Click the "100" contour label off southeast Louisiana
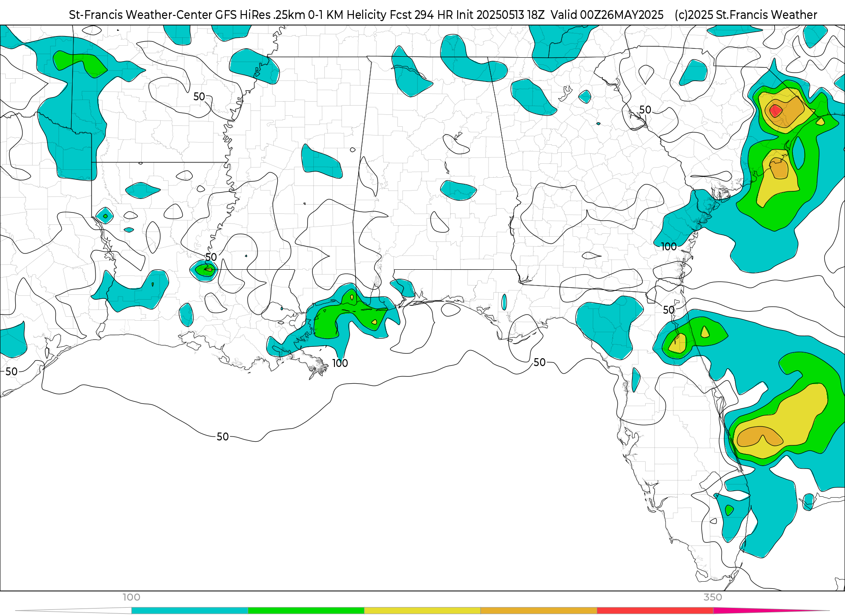Screen dimensions: 845x616 click(x=340, y=363)
